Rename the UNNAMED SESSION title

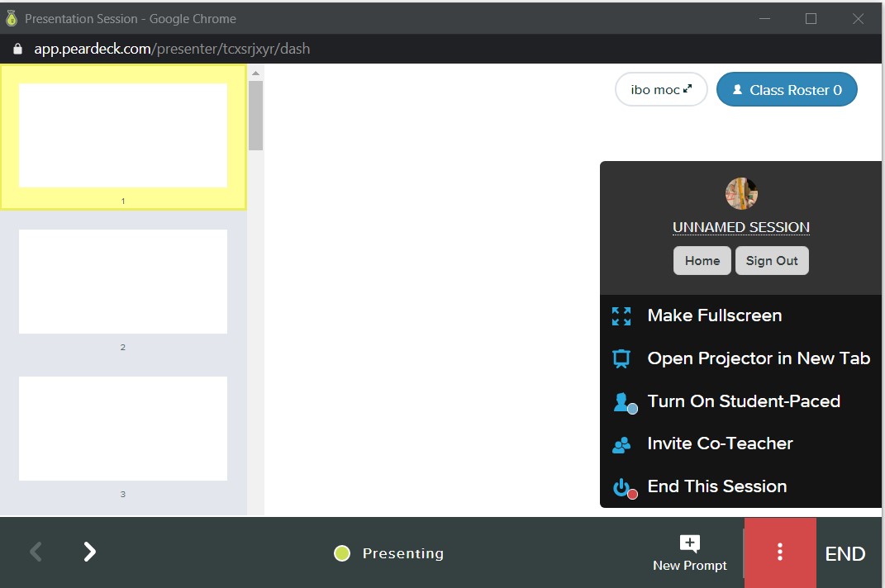coord(741,227)
